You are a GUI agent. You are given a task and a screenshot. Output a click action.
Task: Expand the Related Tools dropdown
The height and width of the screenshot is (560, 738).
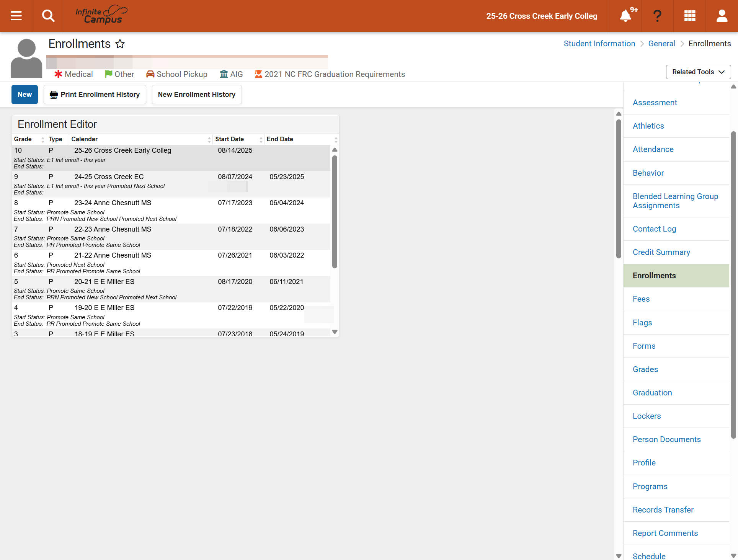pyautogui.click(x=698, y=72)
